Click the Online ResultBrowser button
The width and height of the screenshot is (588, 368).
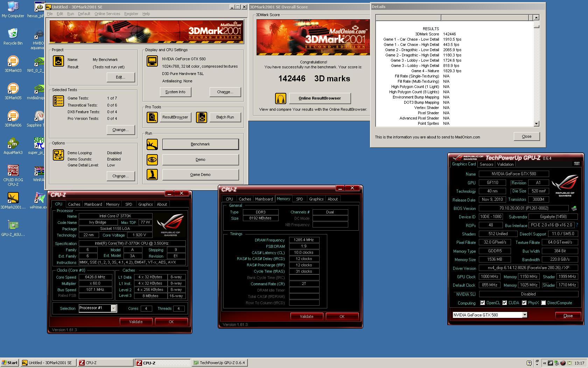coord(320,98)
